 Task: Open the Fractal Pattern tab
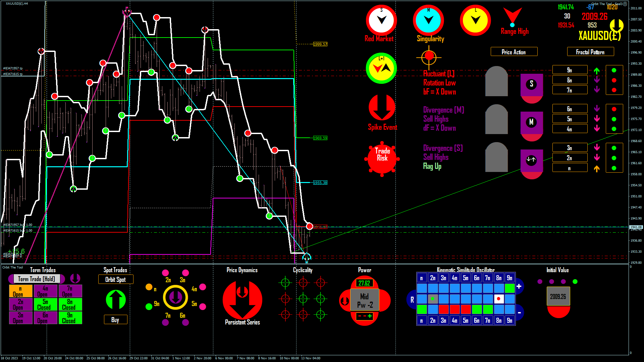tap(590, 52)
